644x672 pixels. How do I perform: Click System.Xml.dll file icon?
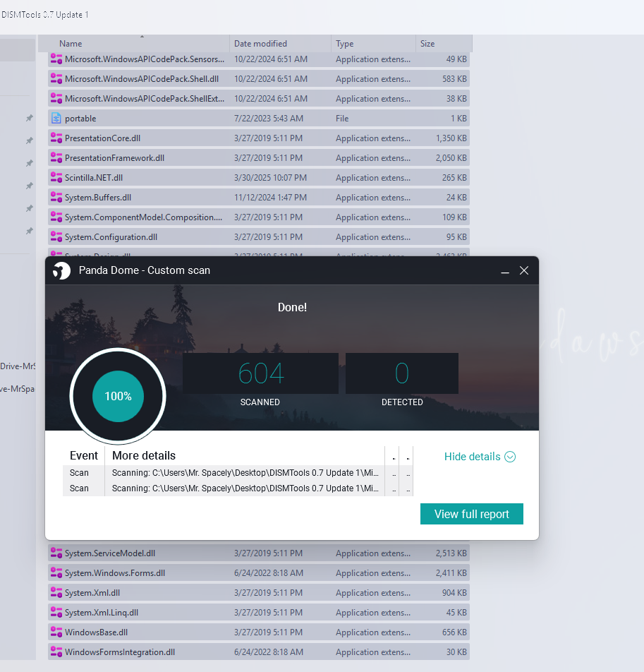click(56, 592)
